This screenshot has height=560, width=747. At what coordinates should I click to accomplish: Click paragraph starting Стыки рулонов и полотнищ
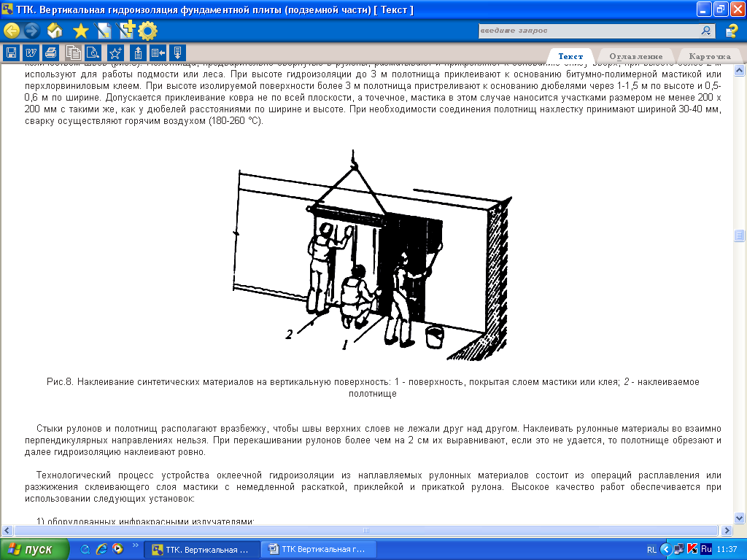(x=373, y=440)
